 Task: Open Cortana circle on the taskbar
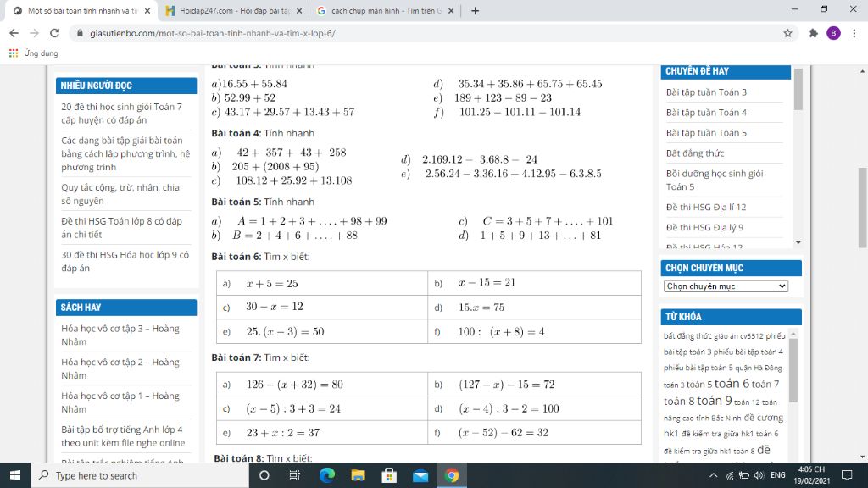pos(264,475)
